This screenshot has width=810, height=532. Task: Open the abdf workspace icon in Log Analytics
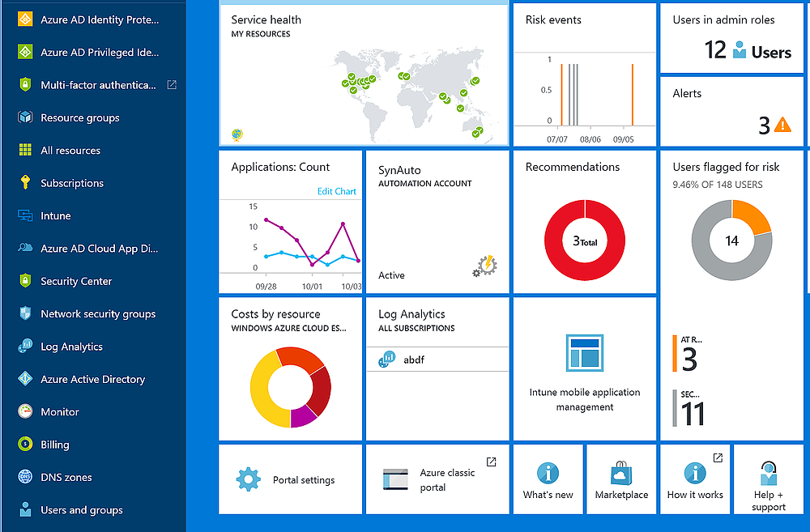click(387, 359)
